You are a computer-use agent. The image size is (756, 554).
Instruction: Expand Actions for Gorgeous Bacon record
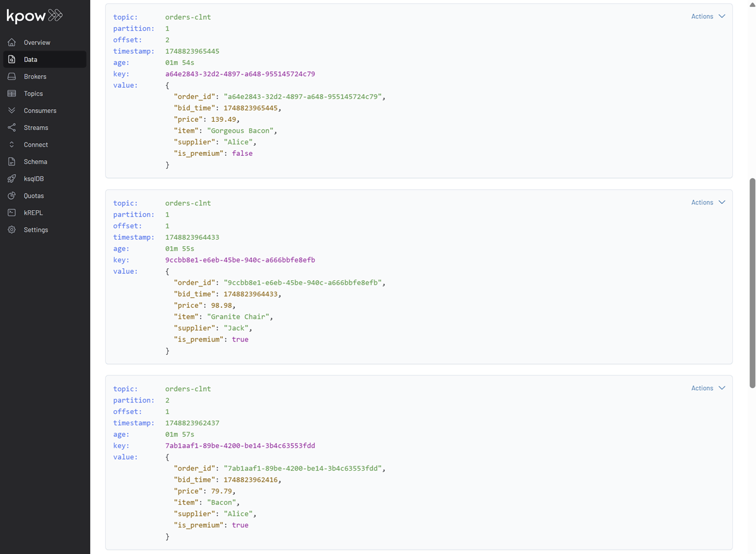click(x=707, y=16)
